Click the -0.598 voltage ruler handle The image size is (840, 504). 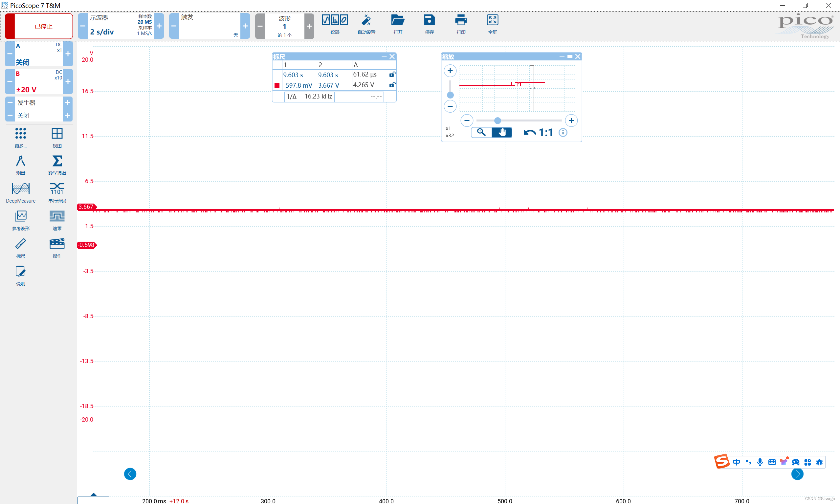click(x=87, y=245)
